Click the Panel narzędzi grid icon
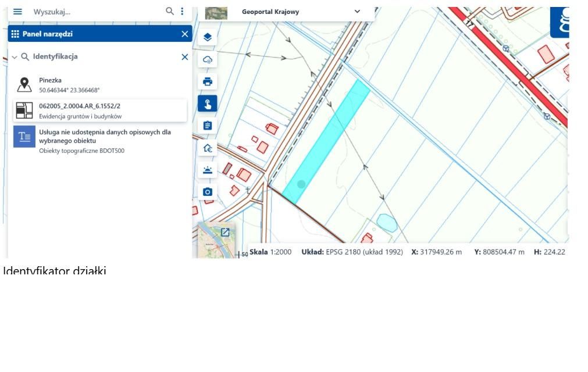Screen dimensions: 588x372 15,34
